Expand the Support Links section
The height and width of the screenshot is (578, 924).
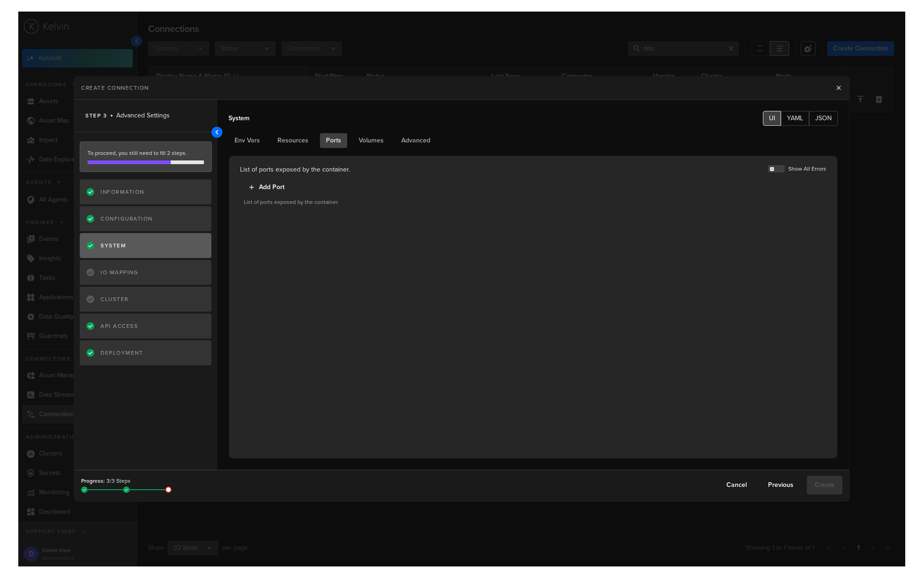pyautogui.click(x=83, y=531)
